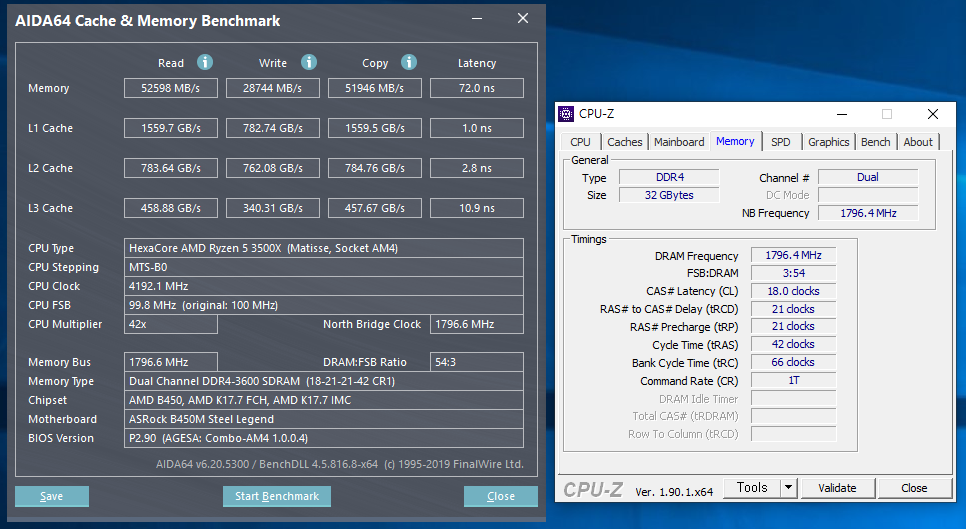Open the Caches tab
966x529 pixels.
[625, 142]
